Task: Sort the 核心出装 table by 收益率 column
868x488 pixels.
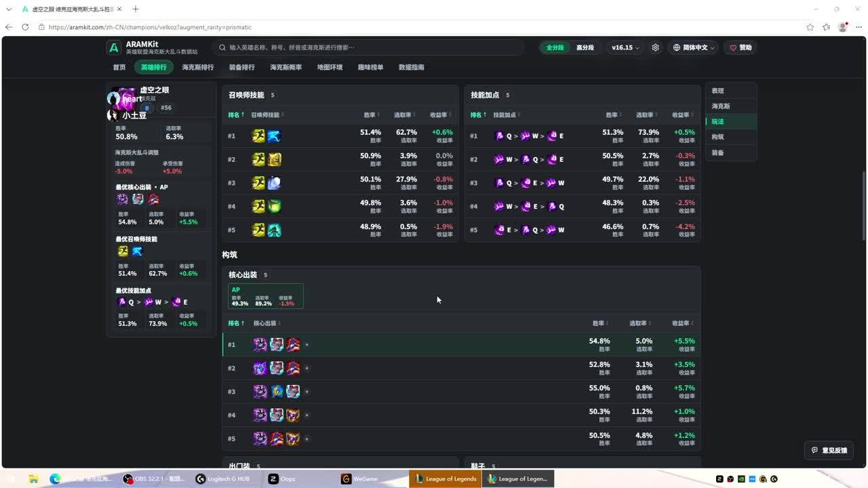Action: coord(683,323)
